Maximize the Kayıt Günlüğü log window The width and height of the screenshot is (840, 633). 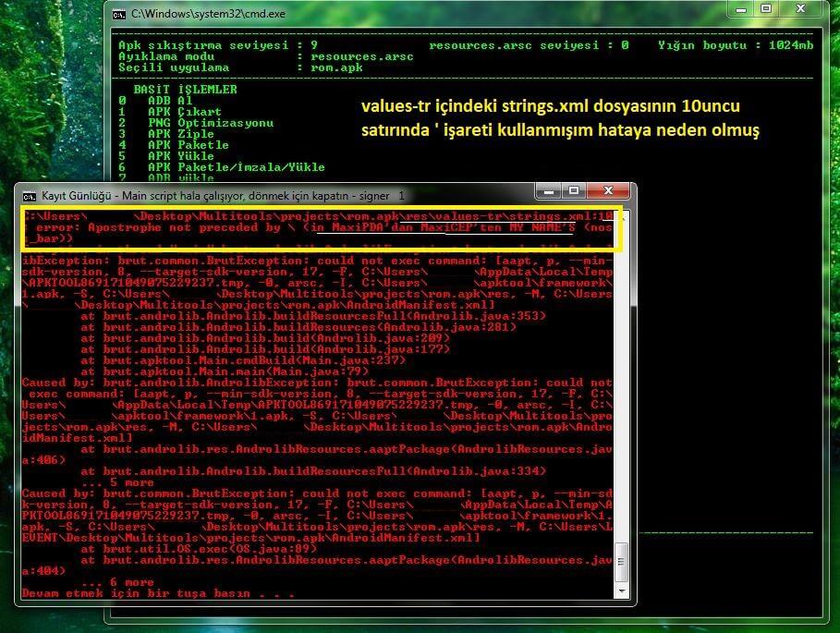pos(574,191)
